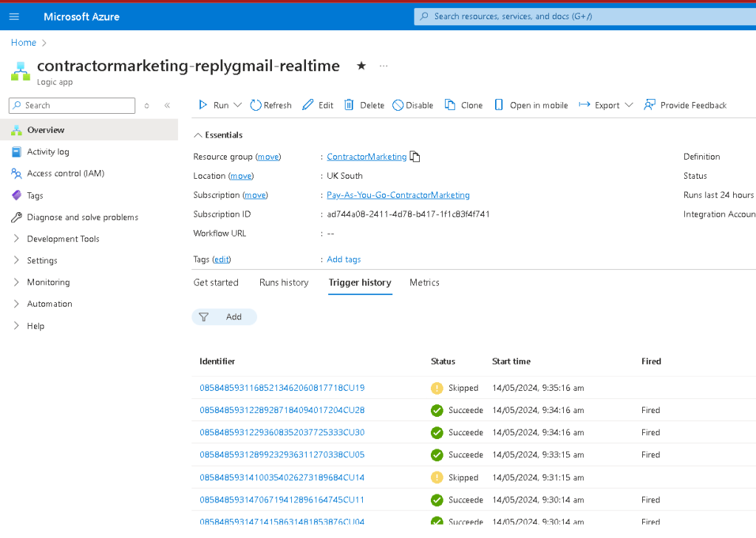Switch to the Runs history tab
The width and height of the screenshot is (756, 538).
tap(284, 282)
